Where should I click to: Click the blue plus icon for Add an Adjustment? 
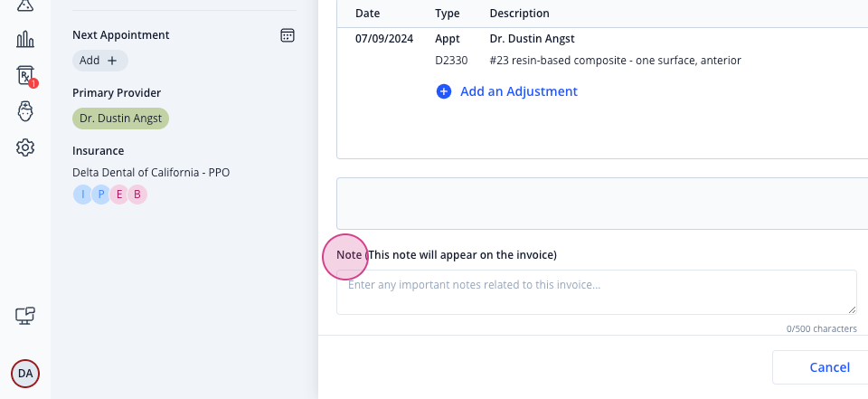pyautogui.click(x=444, y=91)
